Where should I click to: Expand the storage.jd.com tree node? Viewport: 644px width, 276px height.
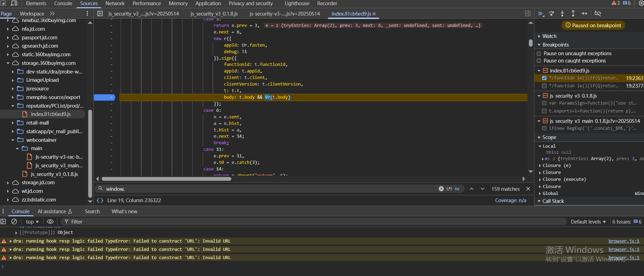(x=8, y=183)
